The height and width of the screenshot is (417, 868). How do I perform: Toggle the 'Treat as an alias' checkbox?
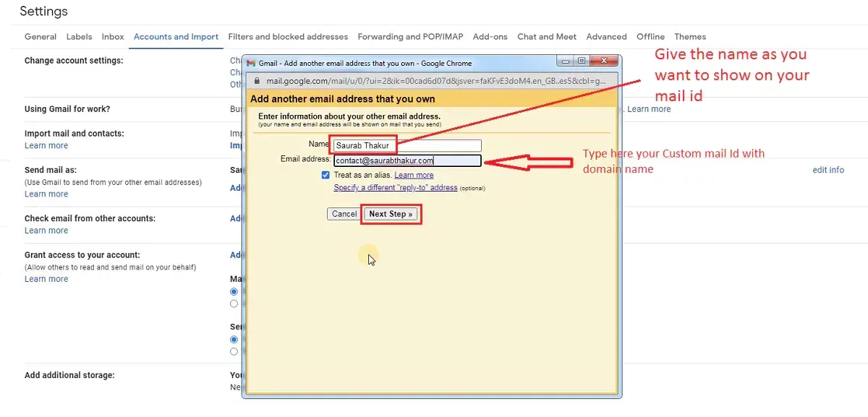[x=326, y=175]
